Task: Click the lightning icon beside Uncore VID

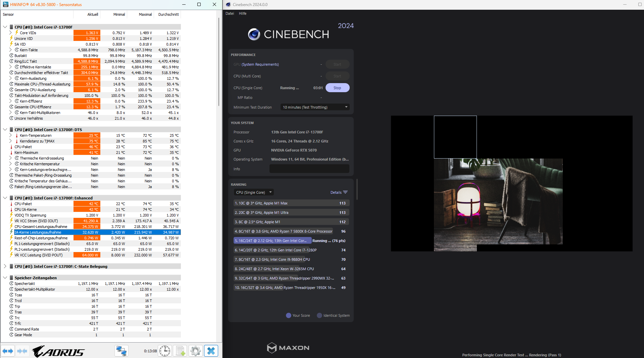Action: tap(11, 38)
